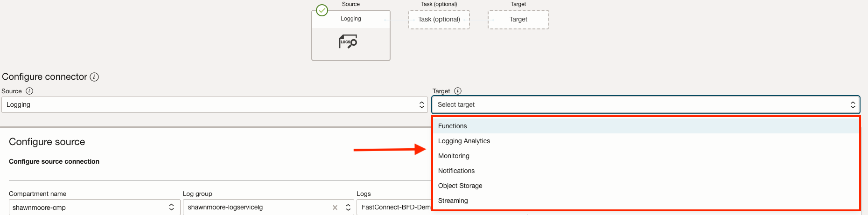The height and width of the screenshot is (215, 868).
Task: Choose Logging Analytics as target
Action: pos(464,141)
